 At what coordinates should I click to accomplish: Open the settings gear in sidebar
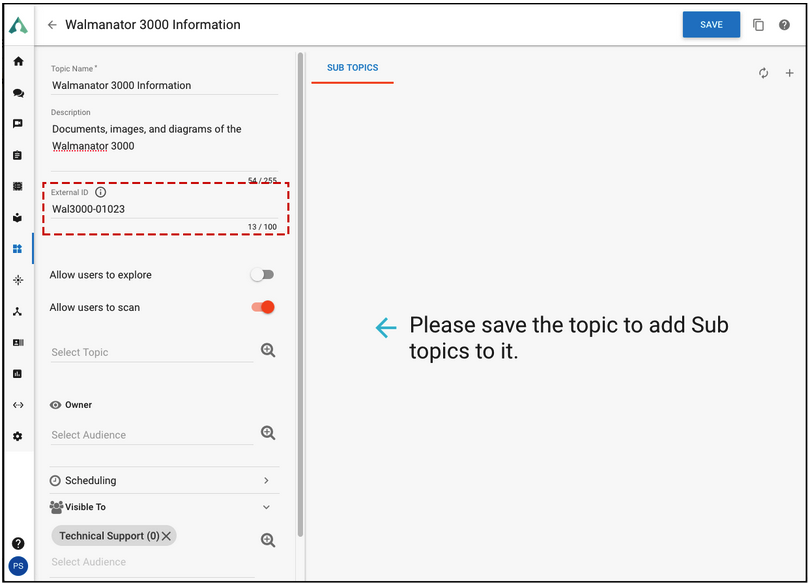pyautogui.click(x=18, y=436)
